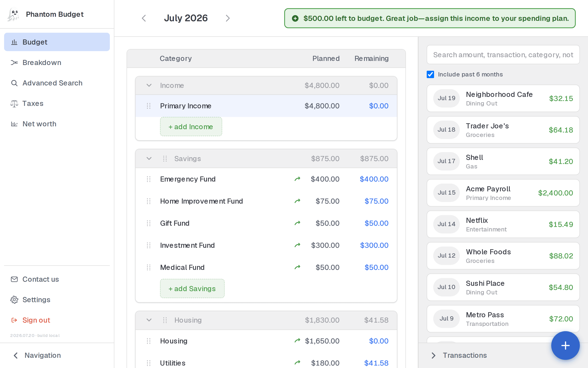
Task: Open the Netflix transaction
Action: [x=503, y=224]
